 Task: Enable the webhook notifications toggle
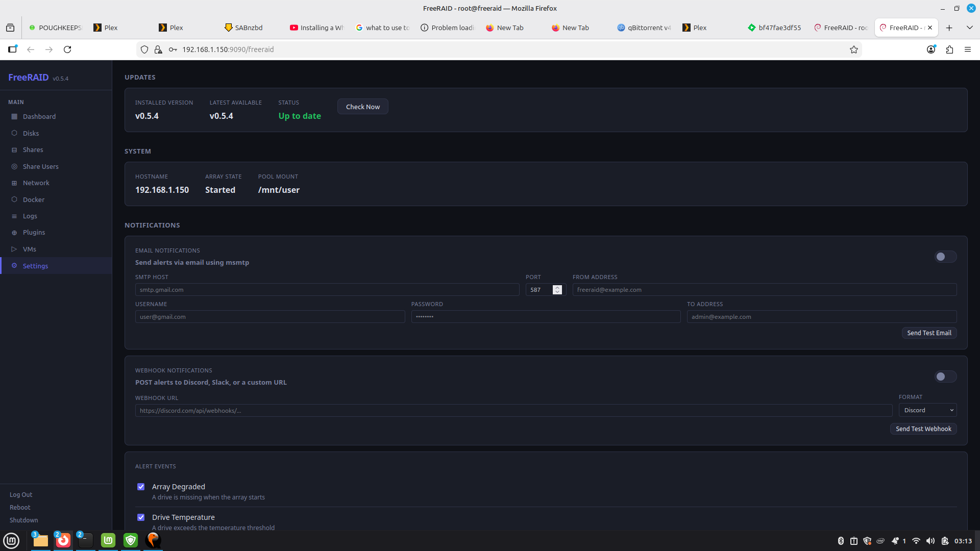[945, 377]
